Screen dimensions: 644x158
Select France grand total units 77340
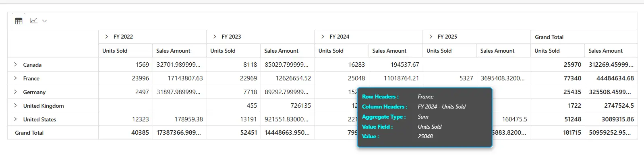(x=558, y=78)
